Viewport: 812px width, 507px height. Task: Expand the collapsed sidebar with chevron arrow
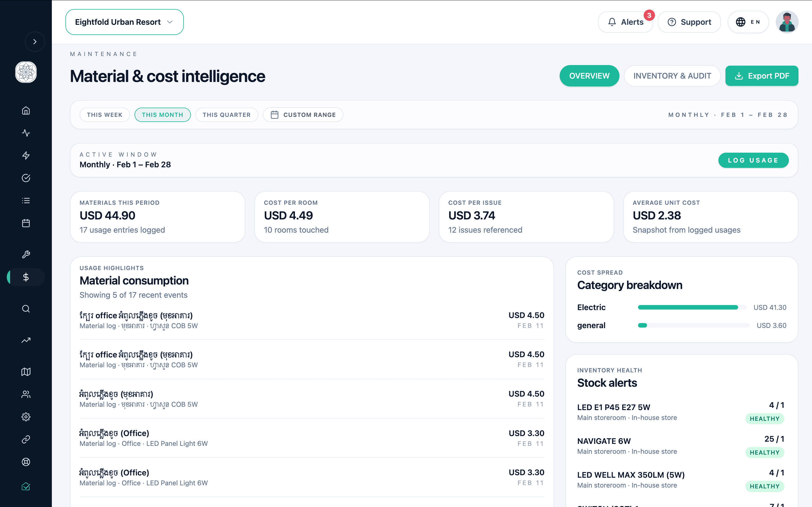click(35, 42)
